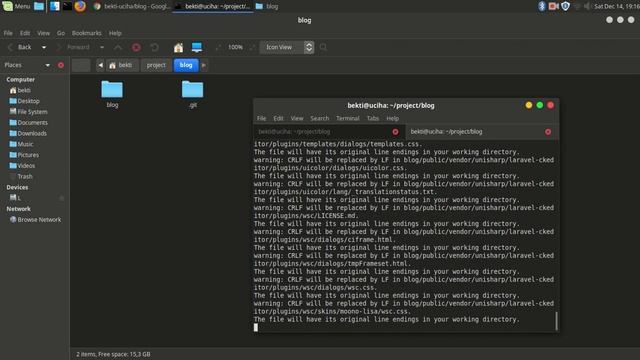Close the first terminal tab
Screen dimensions: 640x360
[395, 132]
